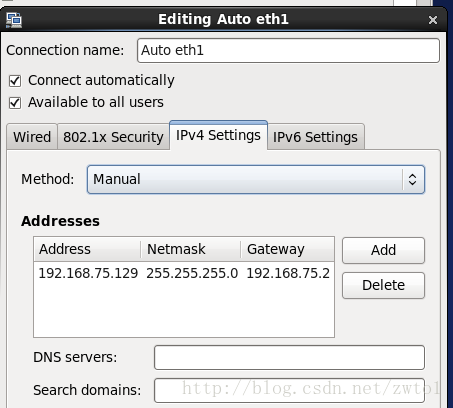Click the Gateway column header
The width and height of the screenshot is (453, 408).
pos(287,249)
